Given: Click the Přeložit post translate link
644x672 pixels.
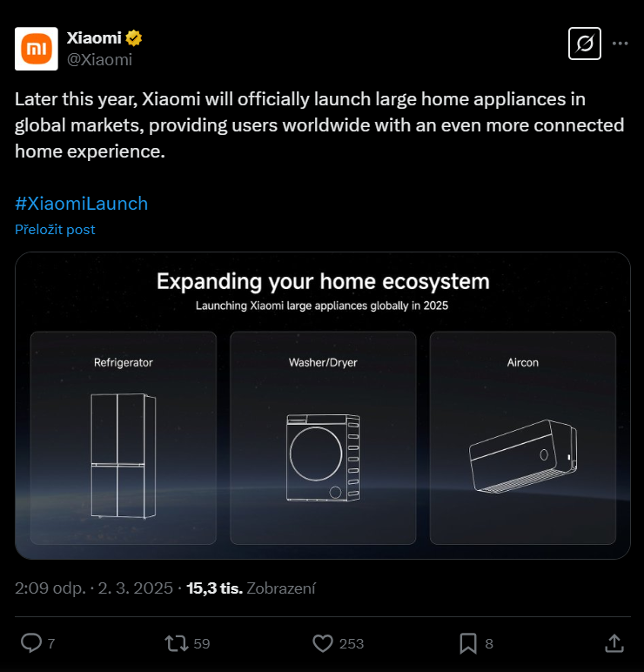Looking at the screenshot, I should (x=55, y=230).
